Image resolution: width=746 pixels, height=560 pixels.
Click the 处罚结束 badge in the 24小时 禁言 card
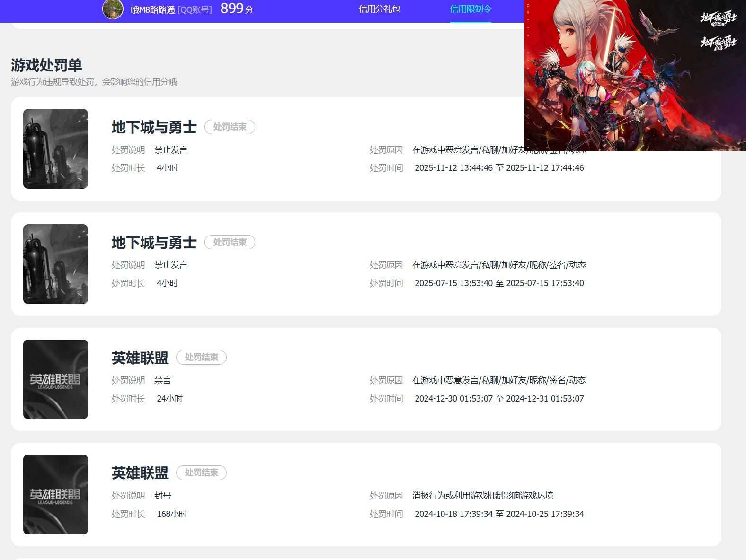tap(201, 357)
